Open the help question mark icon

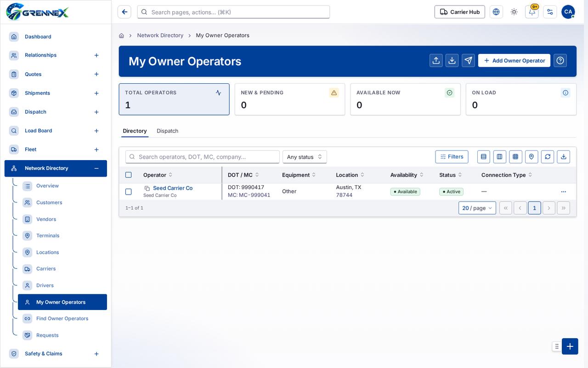pyautogui.click(x=560, y=61)
